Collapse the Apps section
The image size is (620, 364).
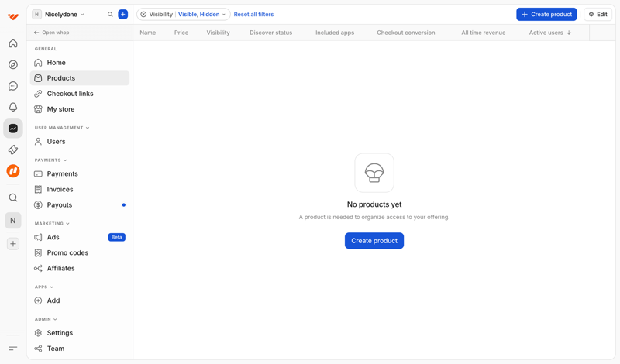pos(44,287)
